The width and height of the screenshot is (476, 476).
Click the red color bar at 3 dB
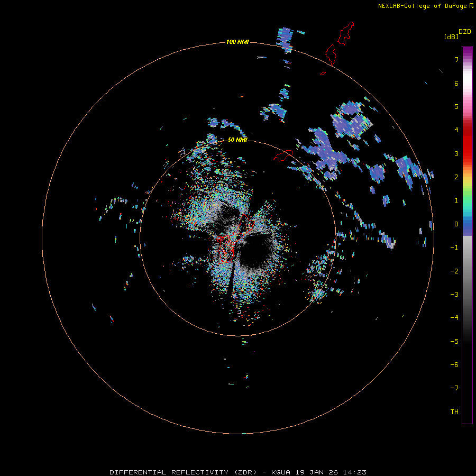(x=467, y=153)
